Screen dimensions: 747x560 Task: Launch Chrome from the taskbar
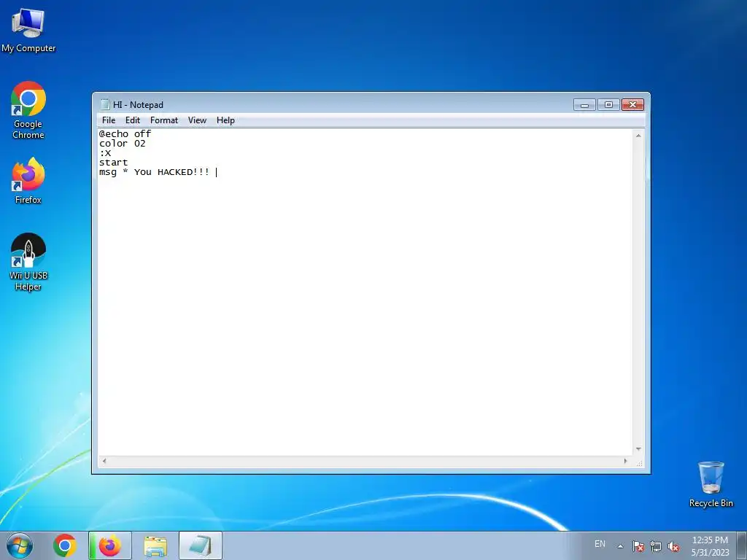tap(65, 545)
